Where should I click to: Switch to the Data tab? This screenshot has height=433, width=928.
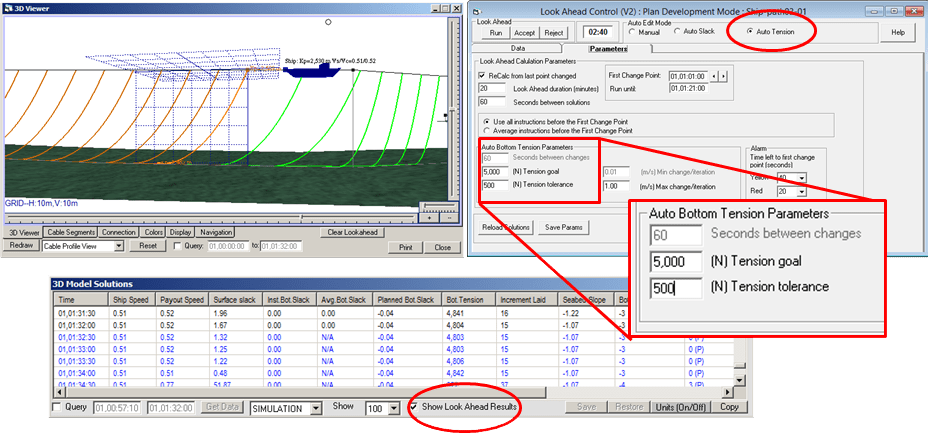click(x=517, y=49)
